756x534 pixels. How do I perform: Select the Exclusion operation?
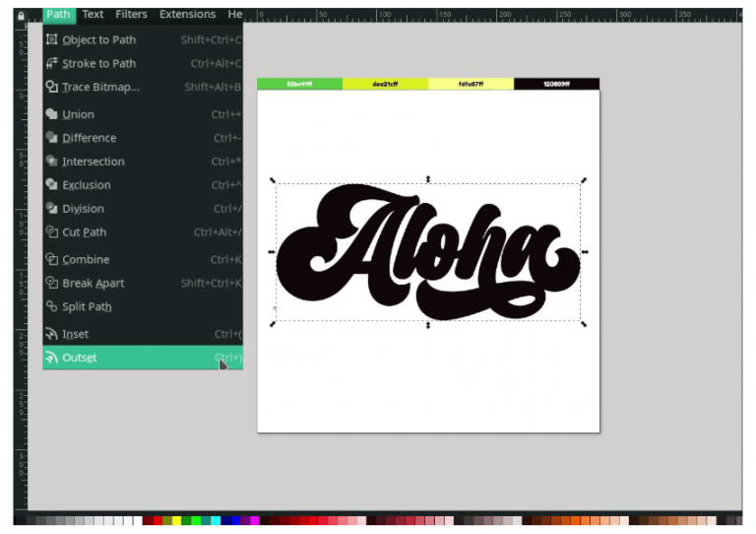pyautogui.click(x=143, y=185)
